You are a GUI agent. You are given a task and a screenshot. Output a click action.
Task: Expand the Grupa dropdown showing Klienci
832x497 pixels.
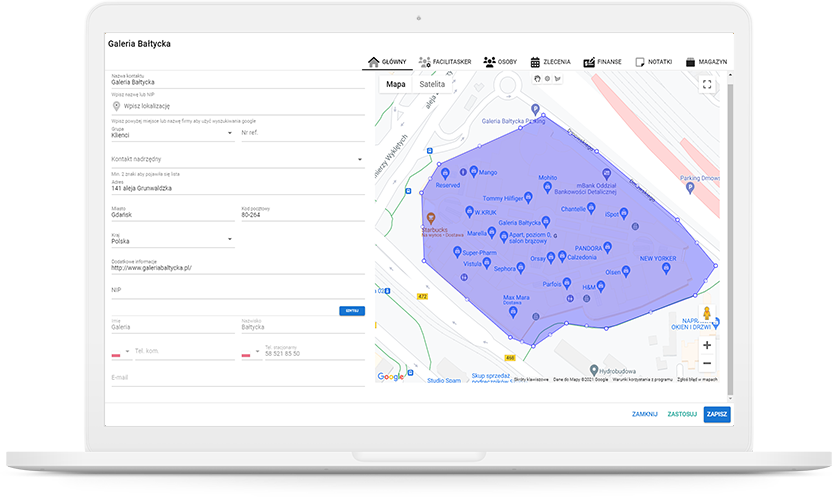point(230,133)
